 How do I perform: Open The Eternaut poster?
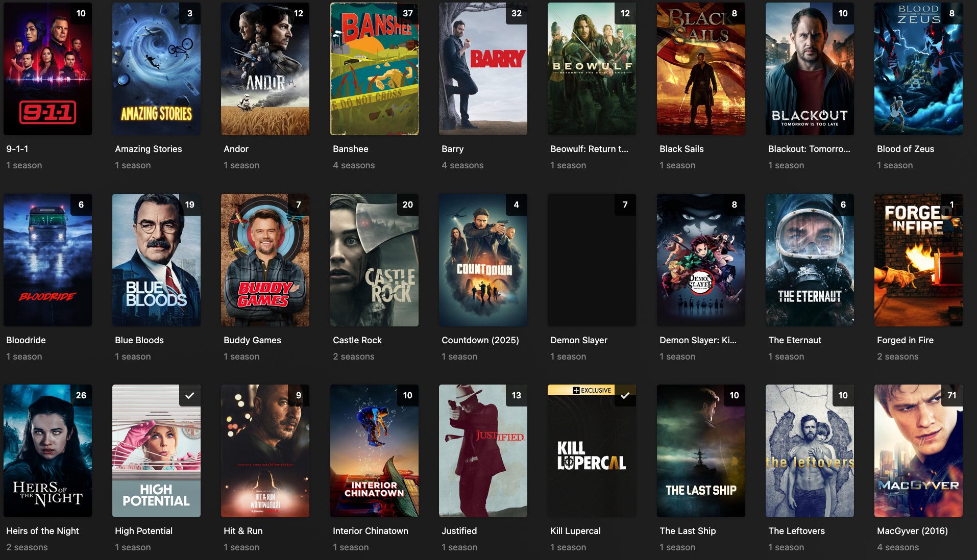coord(810,260)
